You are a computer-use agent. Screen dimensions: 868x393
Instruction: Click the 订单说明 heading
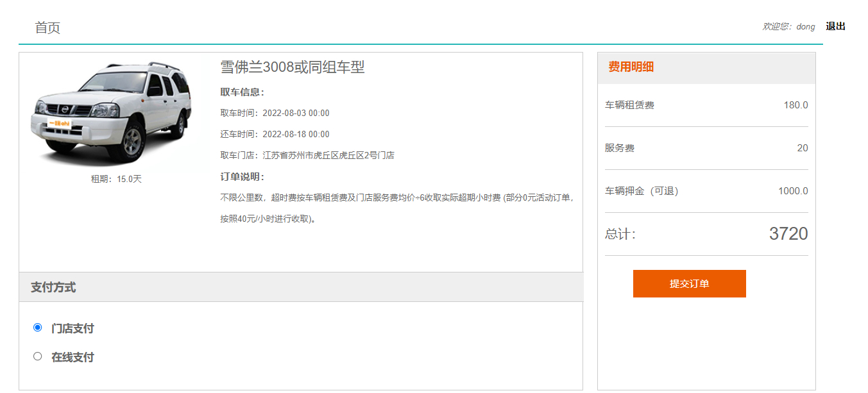243,177
